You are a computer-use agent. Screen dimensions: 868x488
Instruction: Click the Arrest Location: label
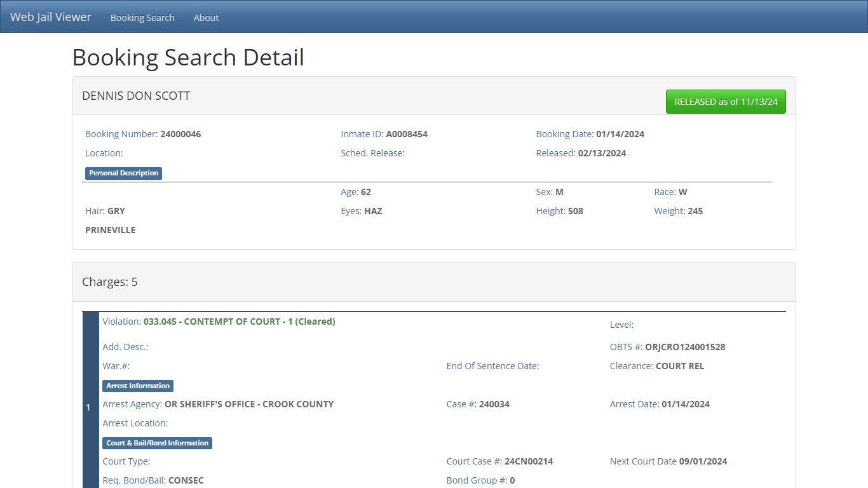[135, 423]
